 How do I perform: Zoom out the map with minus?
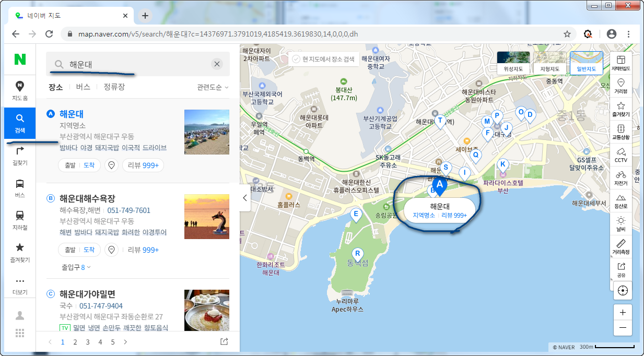click(x=622, y=328)
